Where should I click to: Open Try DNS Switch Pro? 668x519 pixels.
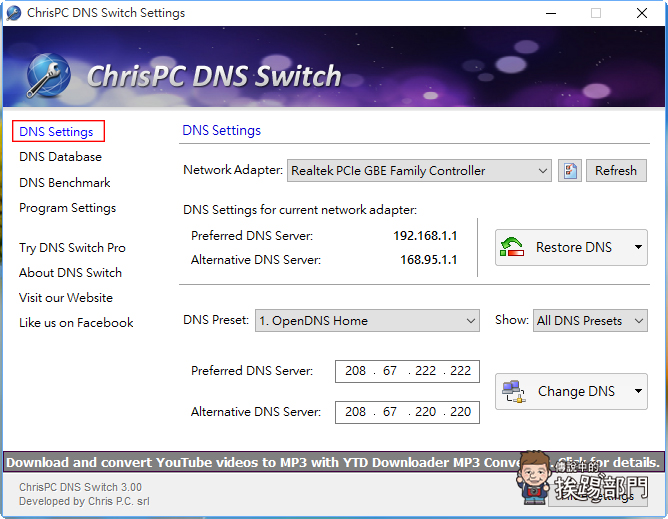coord(72,248)
